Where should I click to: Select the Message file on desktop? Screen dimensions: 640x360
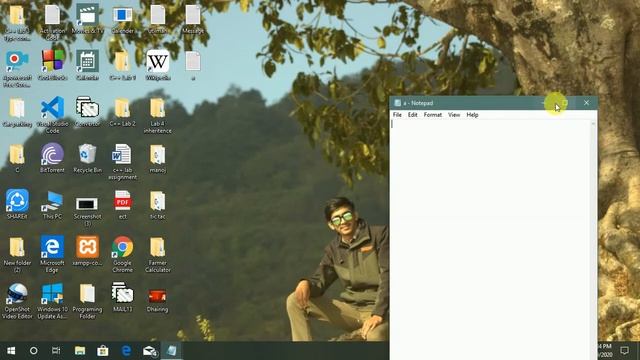pyautogui.click(x=193, y=19)
